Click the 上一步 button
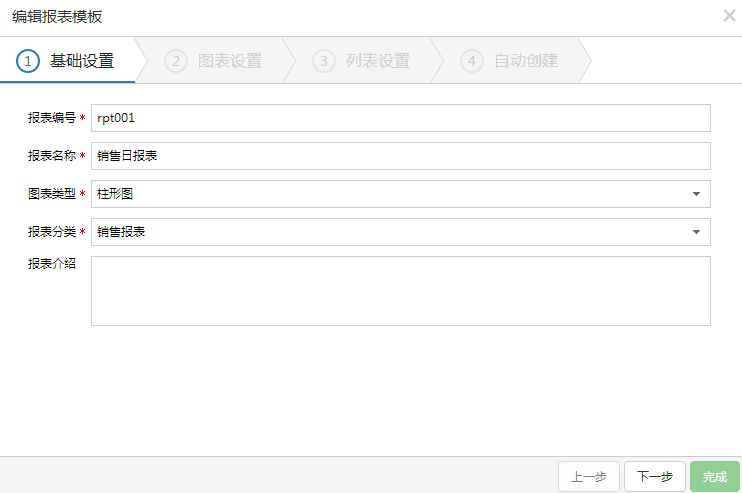 (589, 476)
